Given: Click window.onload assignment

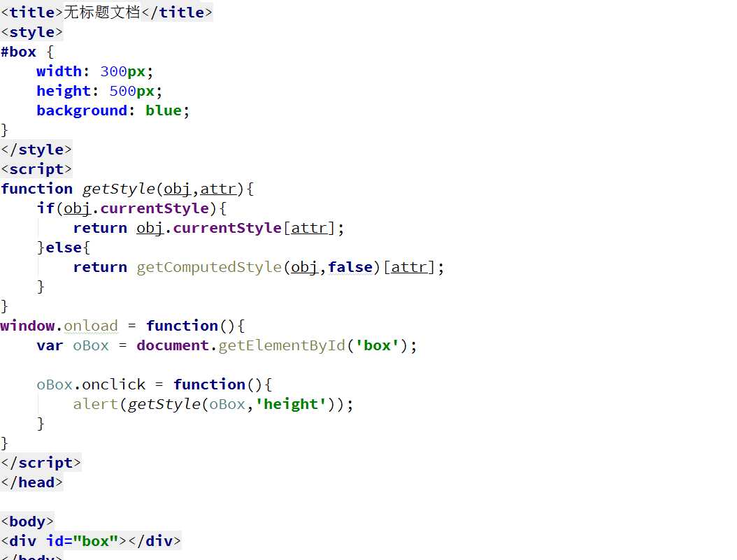Looking at the screenshot, I should (59, 326).
